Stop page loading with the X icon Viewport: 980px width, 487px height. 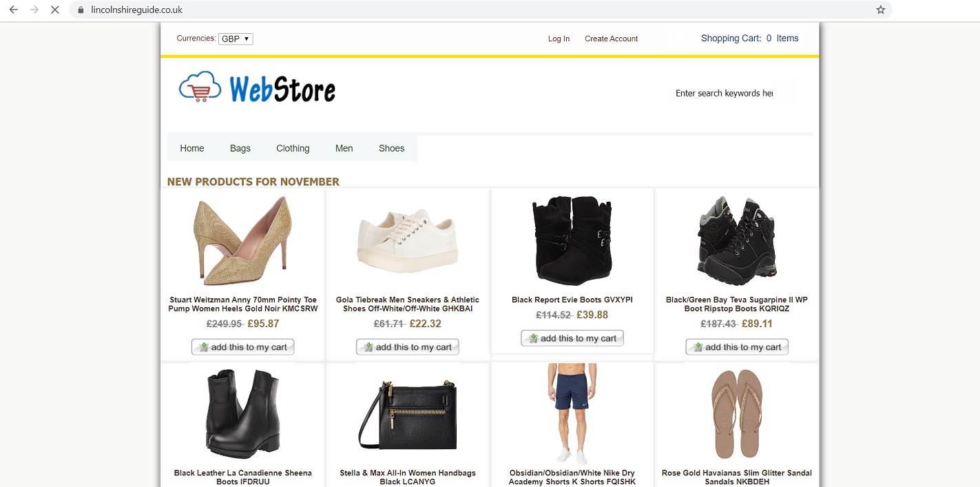pos(55,10)
